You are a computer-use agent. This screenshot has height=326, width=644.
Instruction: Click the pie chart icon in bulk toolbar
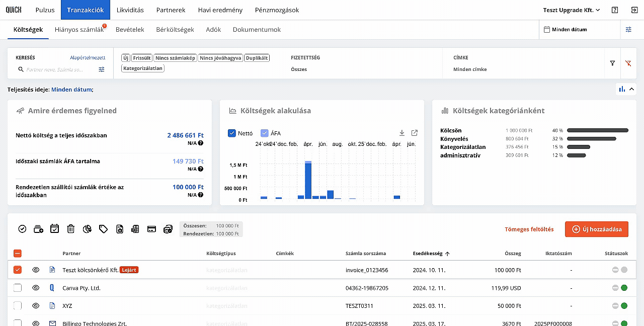click(x=87, y=229)
